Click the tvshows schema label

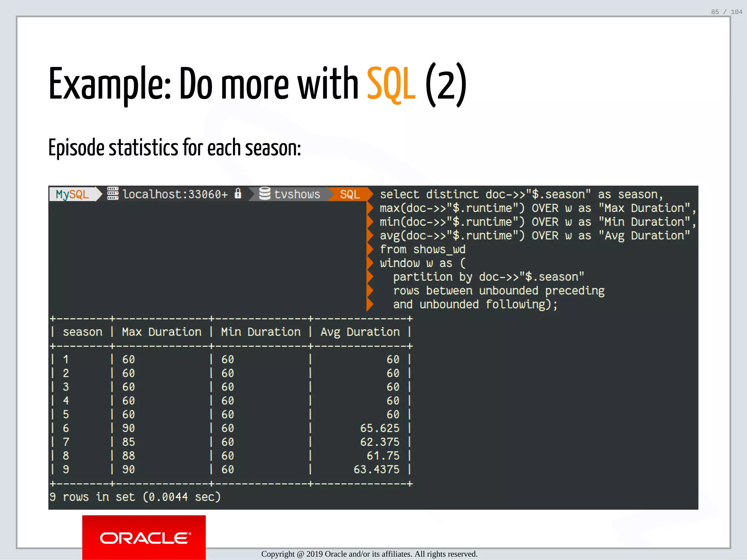[297, 194]
